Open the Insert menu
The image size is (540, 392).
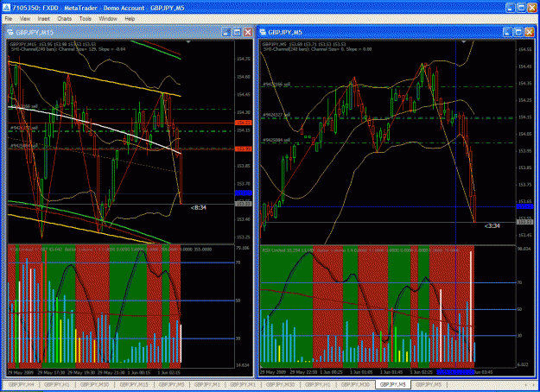pos(44,19)
